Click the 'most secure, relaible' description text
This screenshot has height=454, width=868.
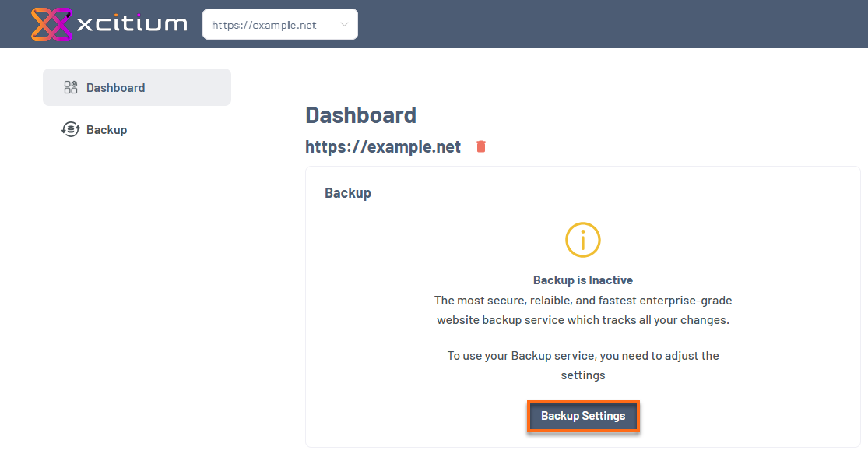tap(583, 310)
